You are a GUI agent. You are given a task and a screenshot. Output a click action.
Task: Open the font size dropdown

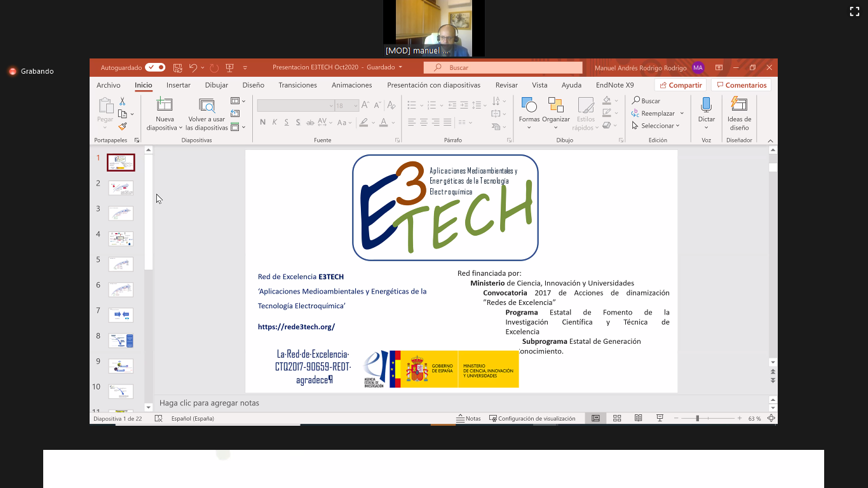point(355,105)
